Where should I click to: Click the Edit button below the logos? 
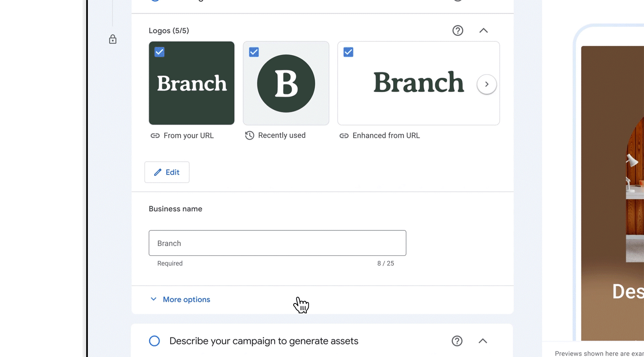click(167, 172)
